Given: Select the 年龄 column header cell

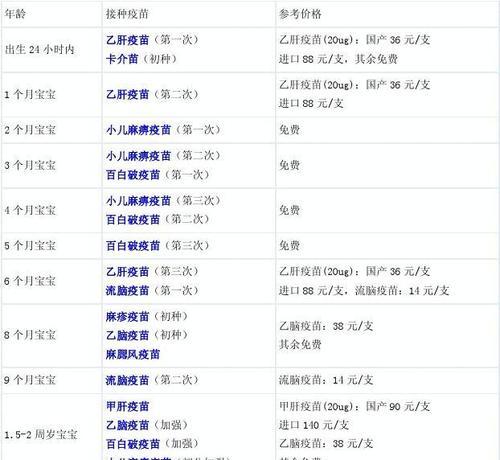Looking at the screenshot, I should click(52, 14).
